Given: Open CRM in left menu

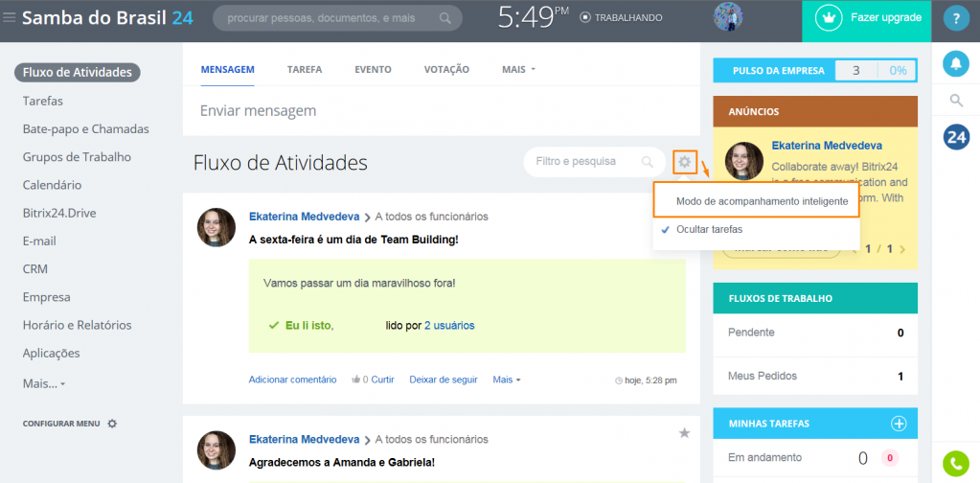Looking at the screenshot, I should [35, 269].
